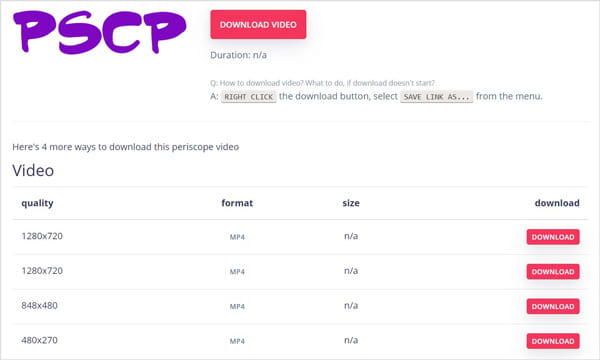Viewport: 600px width, 360px height.
Task: Download the 848x480 MP4 video
Action: pyautogui.click(x=553, y=306)
